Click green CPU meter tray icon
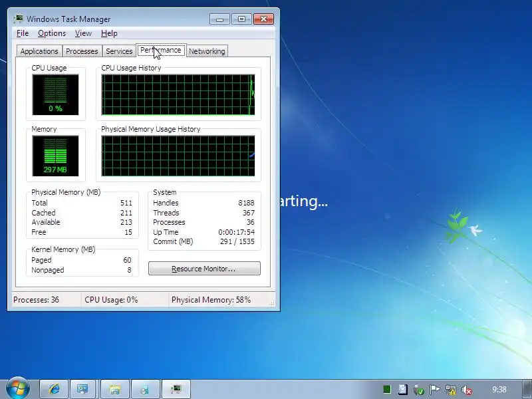532x399 pixels. click(387, 390)
